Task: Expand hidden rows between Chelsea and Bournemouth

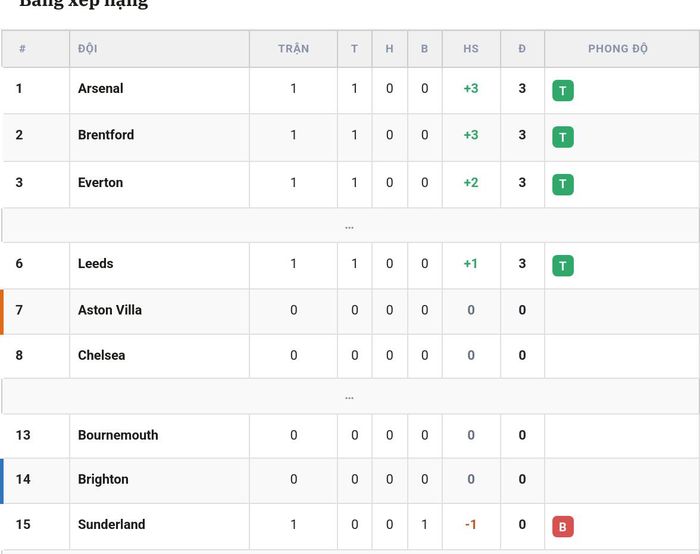Action: pos(350,396)
